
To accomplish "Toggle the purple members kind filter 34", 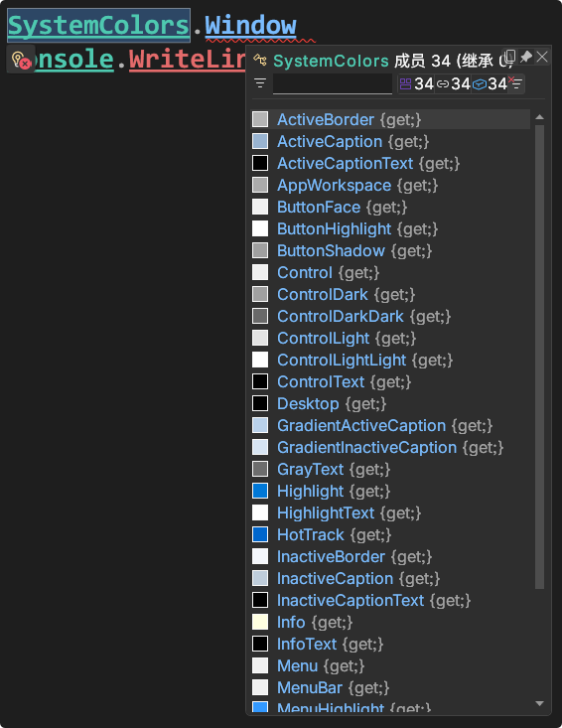I will point(416,83).
